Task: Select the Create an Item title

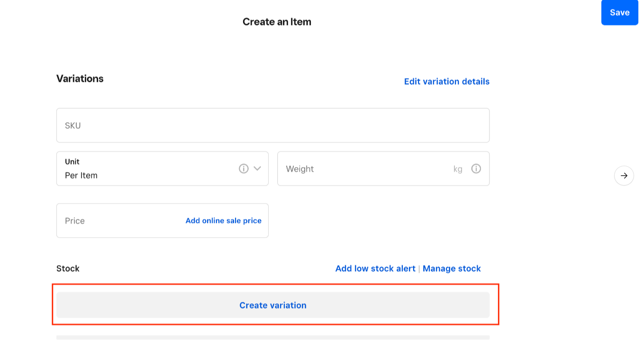Action: (277, 22)
